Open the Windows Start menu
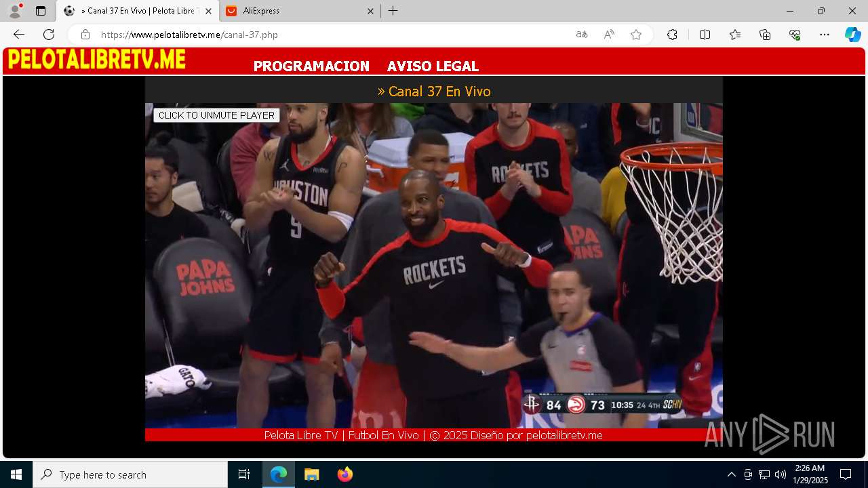This screenshot has width=868, height=488. [x=16, y=474]
